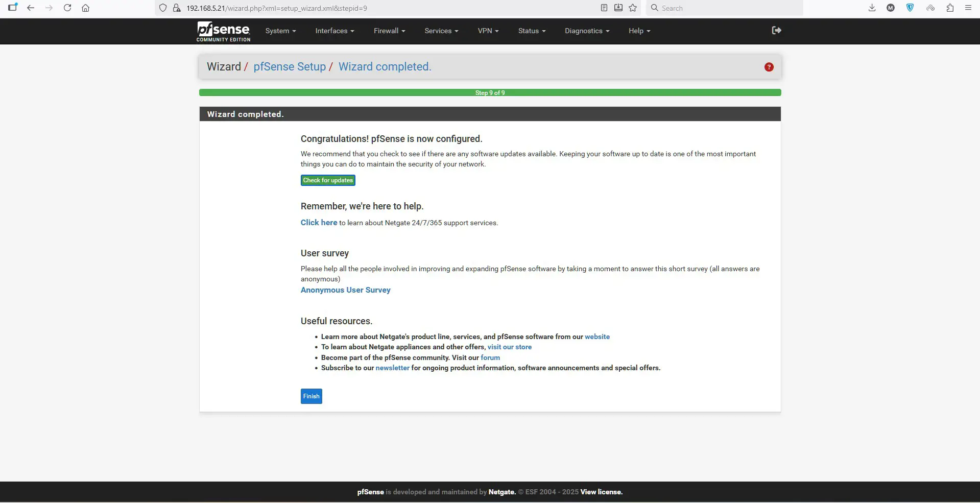Reload the current page
Viewport: 980px width, 503px height.
(67, 8)
